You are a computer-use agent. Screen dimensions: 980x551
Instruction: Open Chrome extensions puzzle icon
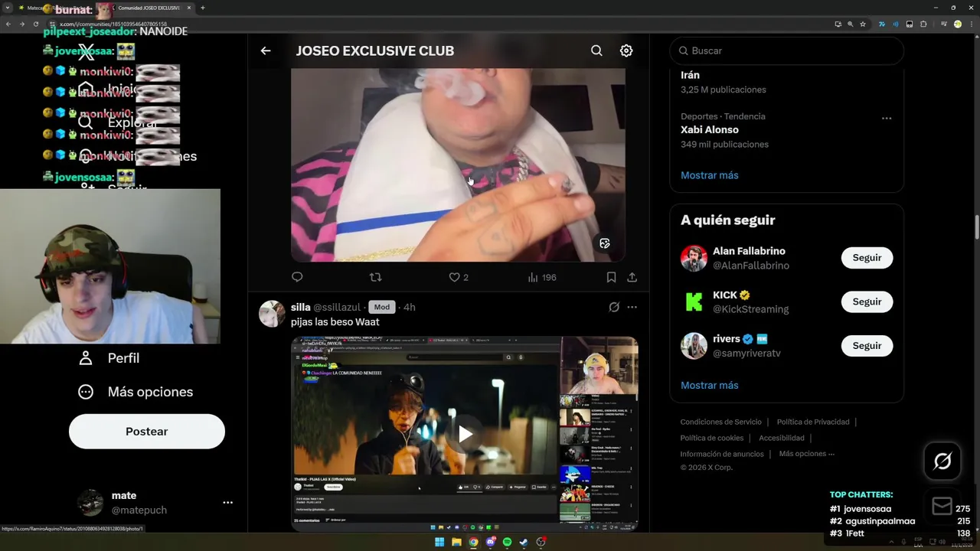(x=923, y=24)
